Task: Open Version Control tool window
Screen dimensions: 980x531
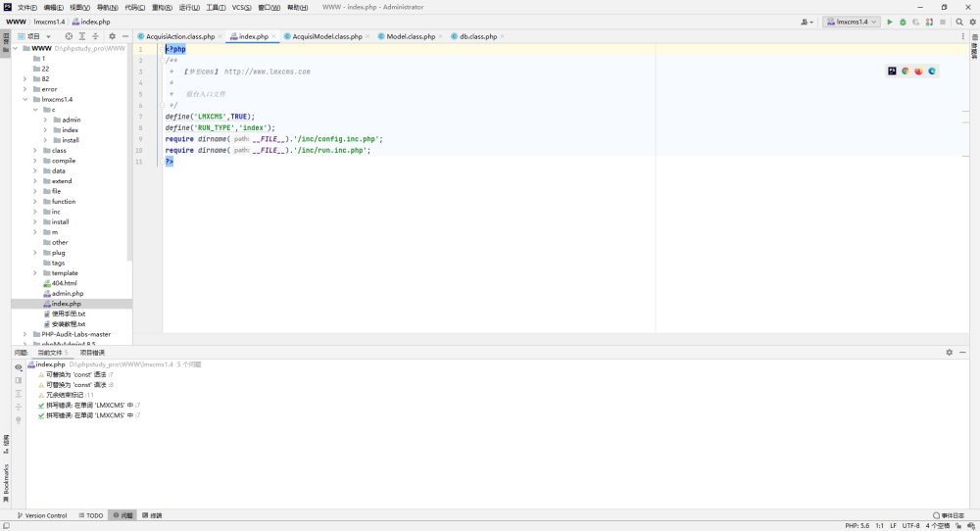Action: pos(42,515)
